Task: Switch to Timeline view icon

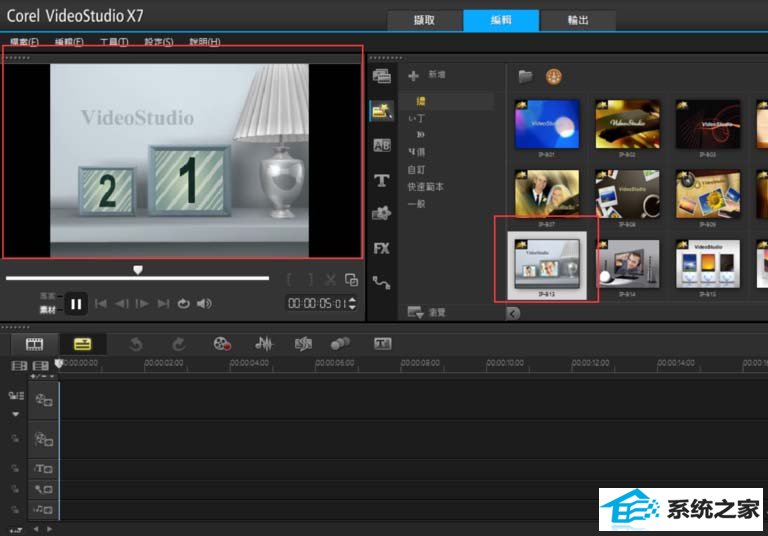Action: pos(82,344)
